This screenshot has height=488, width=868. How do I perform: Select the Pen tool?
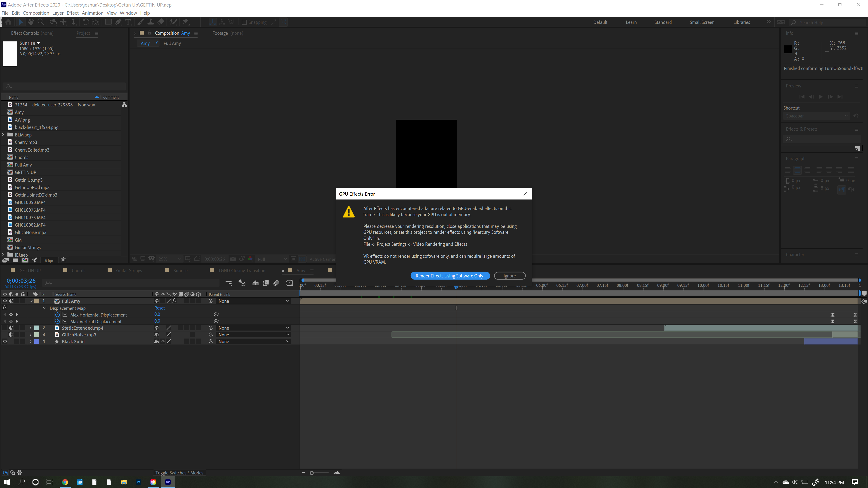[118, 22]
